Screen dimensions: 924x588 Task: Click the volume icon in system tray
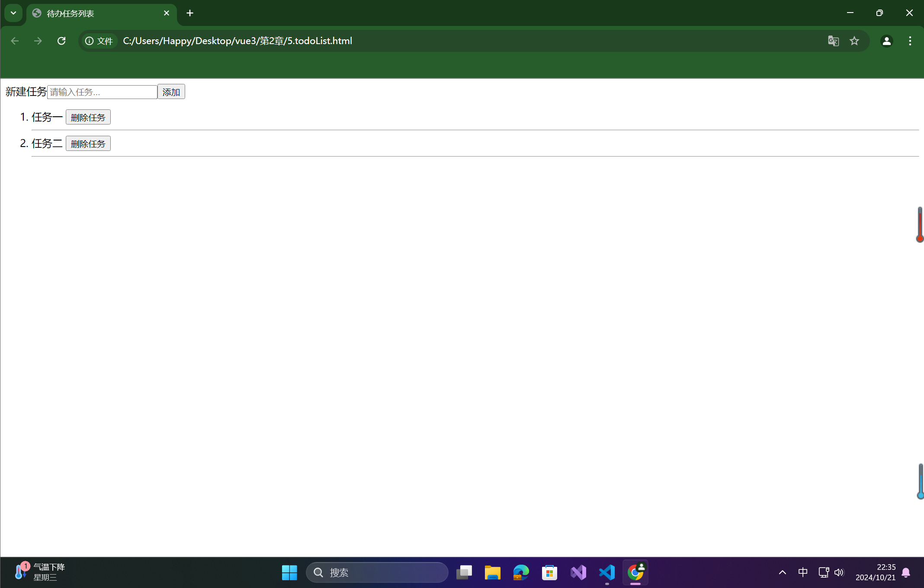(x=839, y=572)
